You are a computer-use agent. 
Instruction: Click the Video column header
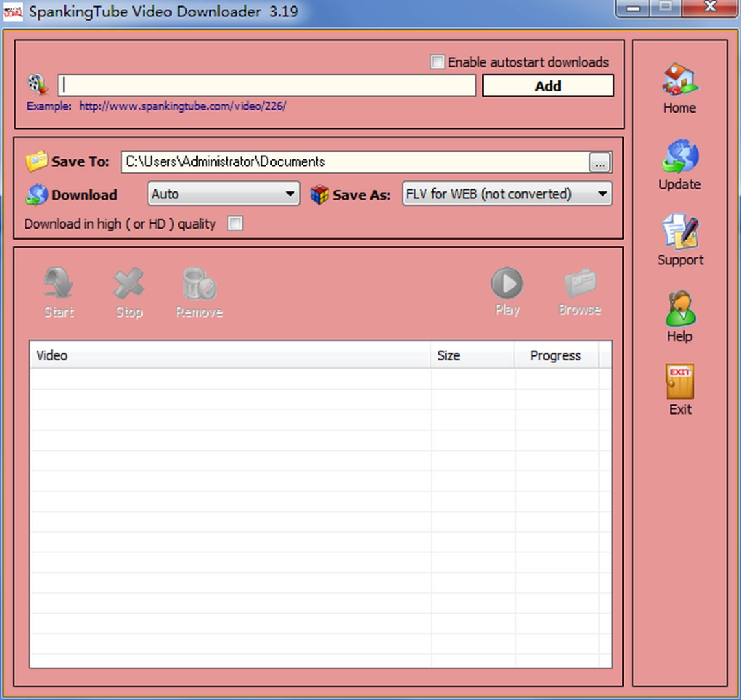click(x=51, y=355)
